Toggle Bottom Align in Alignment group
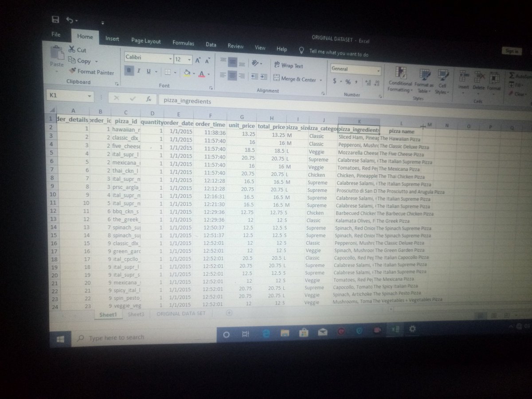532x399 pixels. [x=242, y=64]
